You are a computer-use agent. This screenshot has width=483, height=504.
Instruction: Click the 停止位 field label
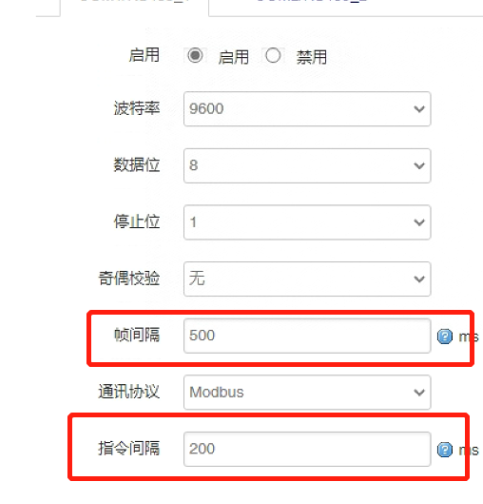[x=137, y=222]
